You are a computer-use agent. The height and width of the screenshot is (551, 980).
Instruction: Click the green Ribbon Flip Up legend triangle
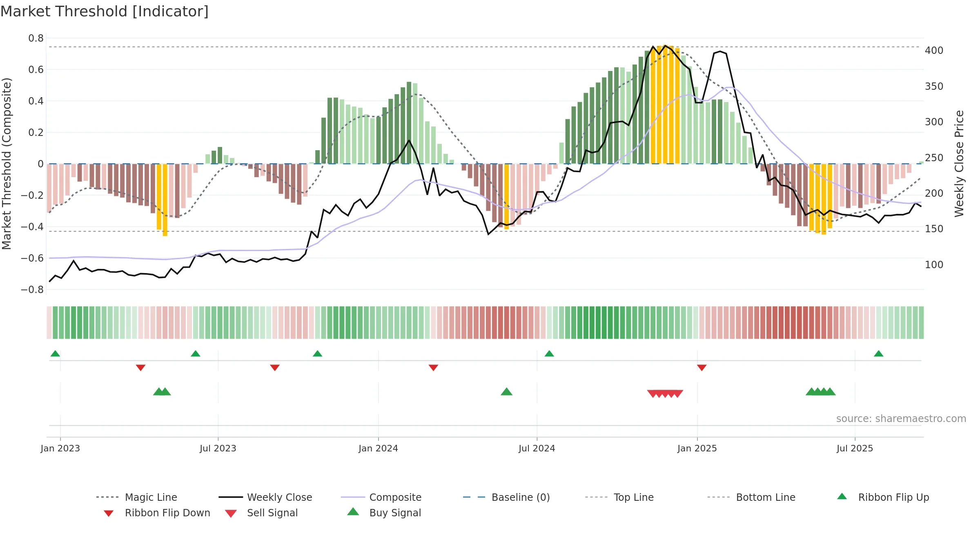(x=842, y=496)
